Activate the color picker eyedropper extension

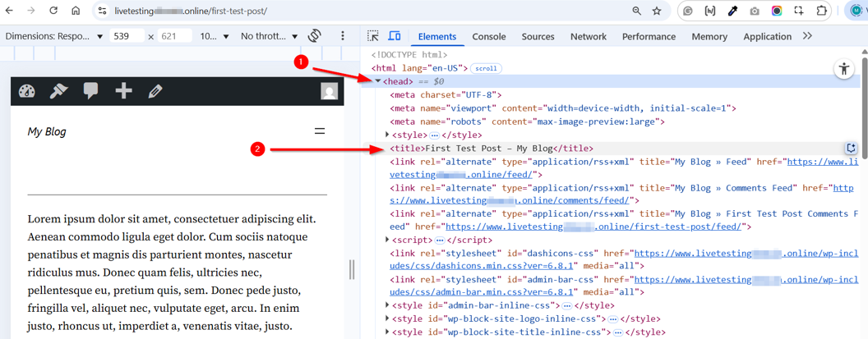click(732, 11)
